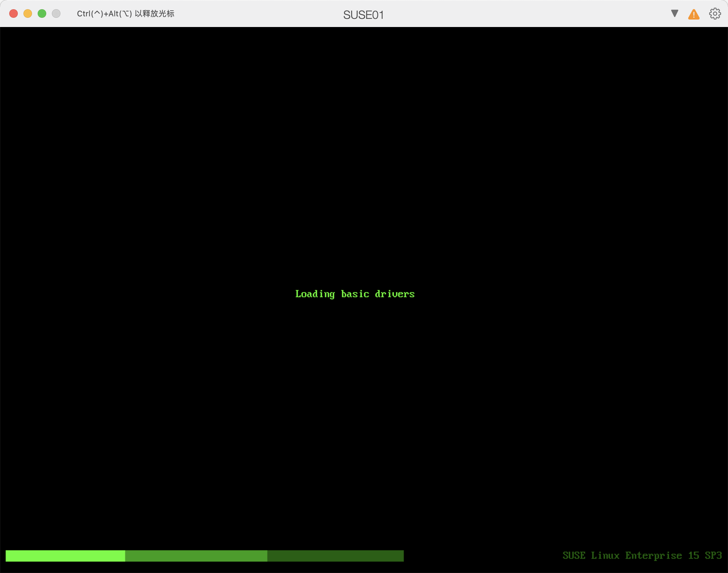Screen dimensions: 728x573
Task: Click the word "SUSE" in the bottom label
Action: coord(574,555)
